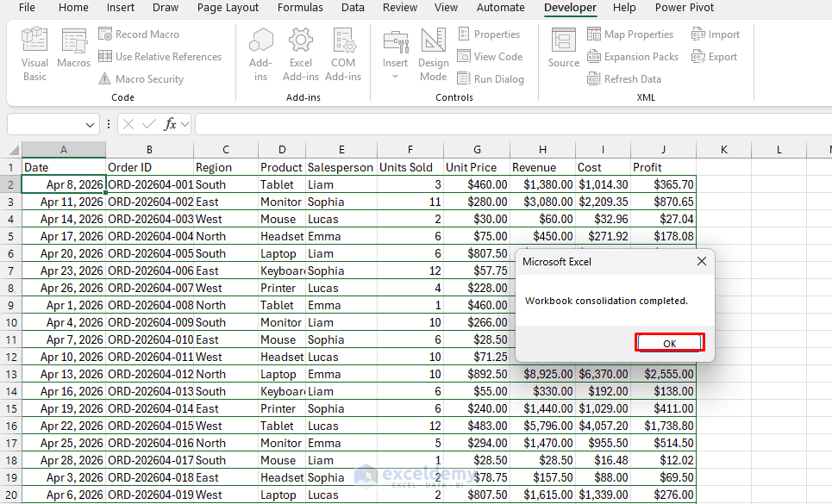This screenshot has height=504, width=832.
Task: Click Refresh Data in XML group
Action: pyautogui.click(x=624, y=79)
